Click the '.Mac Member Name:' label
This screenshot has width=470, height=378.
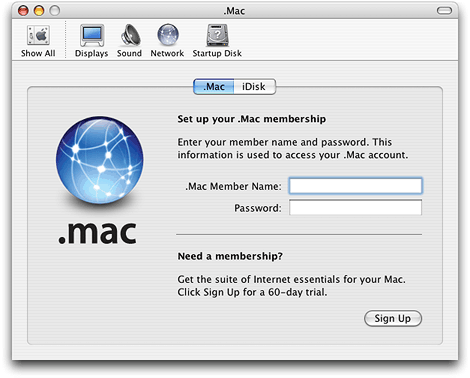coord(233,186)
